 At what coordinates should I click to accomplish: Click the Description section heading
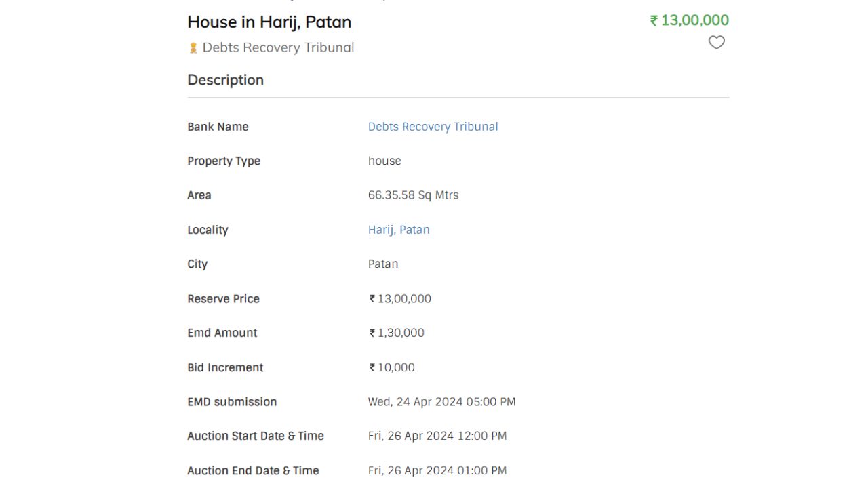pyautogui.click(x=226, y=80)
